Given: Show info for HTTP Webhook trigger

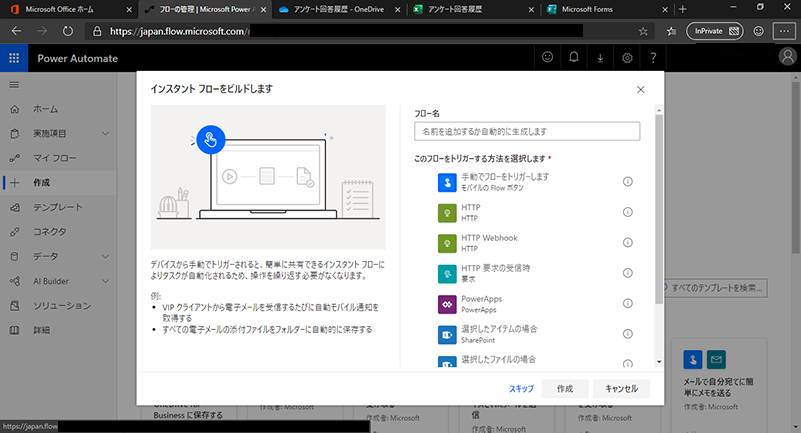Looking at the screenshot, I should click(628, 243).
